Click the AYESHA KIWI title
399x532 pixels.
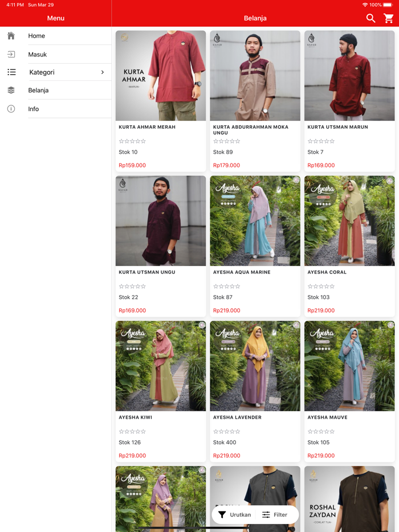coord(135,418)
